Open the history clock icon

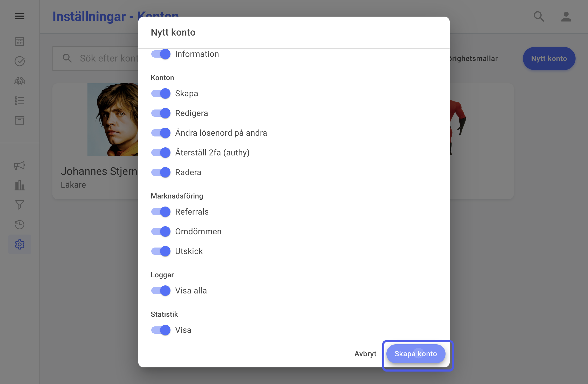[x=20, y=225]
